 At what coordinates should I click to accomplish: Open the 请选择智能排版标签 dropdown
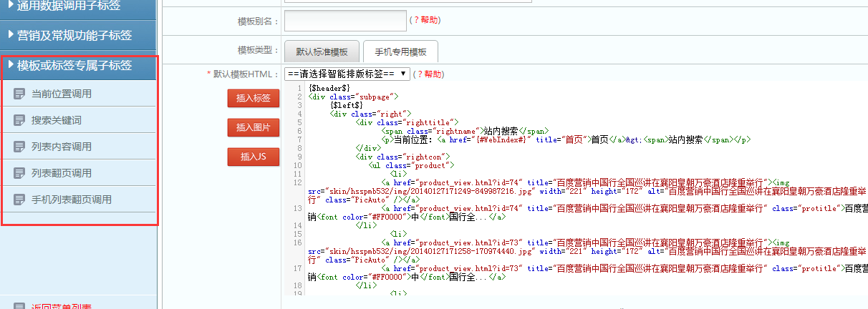(x=347, y=74)
